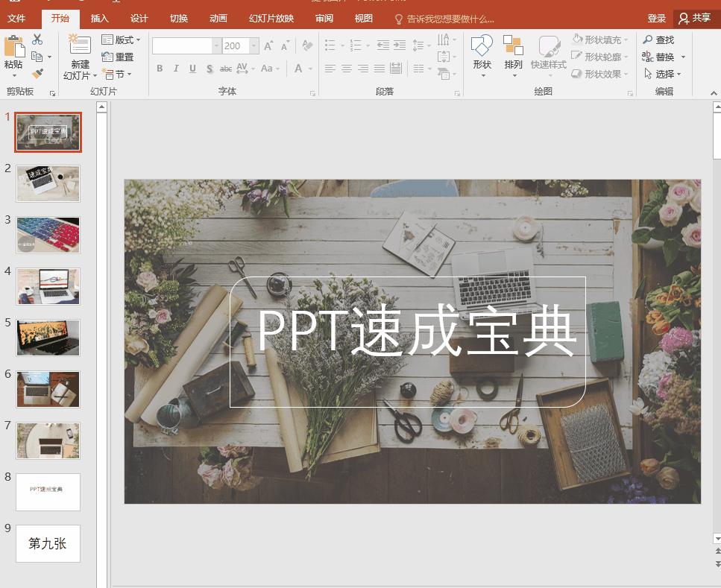Toggle Italic formatting
Screen dimensions: 721x588
coord(176,69)
